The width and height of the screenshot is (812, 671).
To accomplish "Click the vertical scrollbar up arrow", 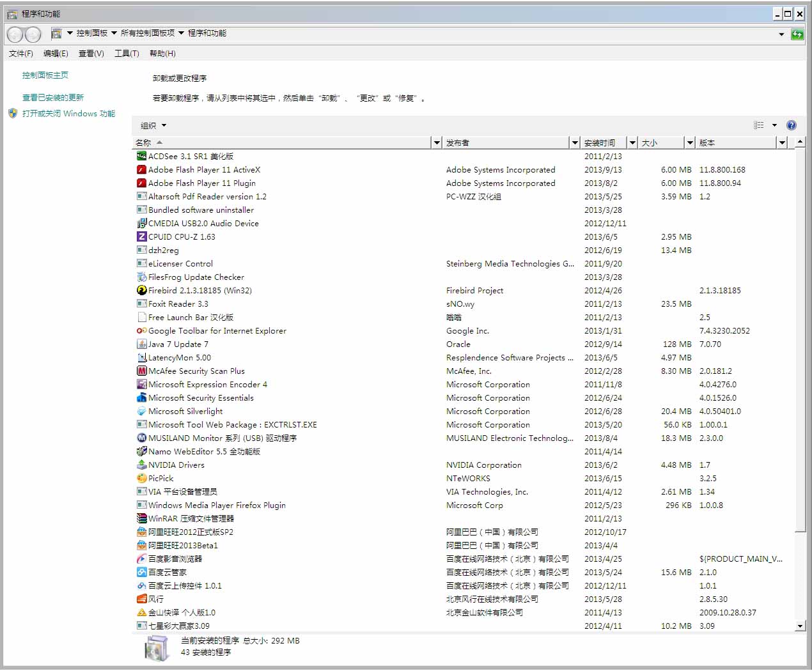I will tap(800, 142).
